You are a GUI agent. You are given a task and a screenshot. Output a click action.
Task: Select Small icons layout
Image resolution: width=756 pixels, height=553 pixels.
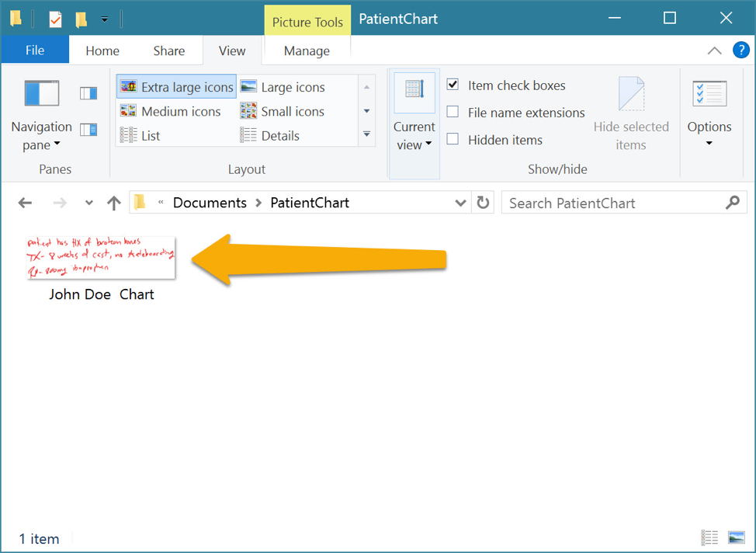pos(282,112)
